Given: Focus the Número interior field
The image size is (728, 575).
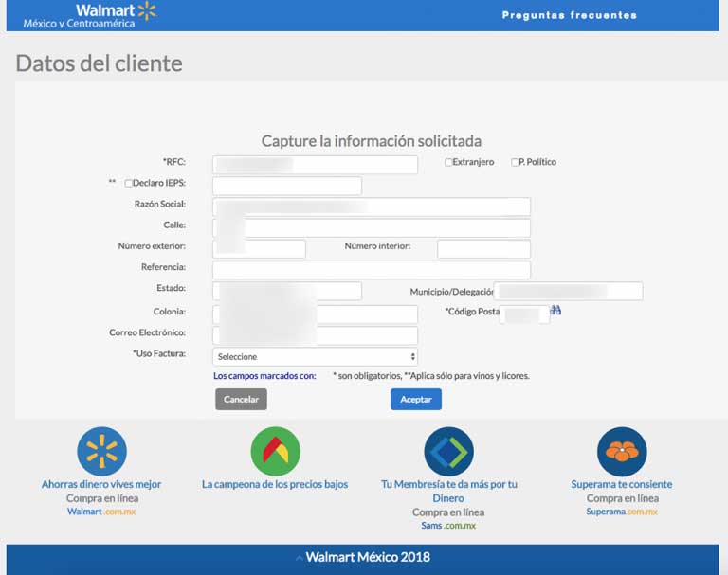Looking at the screenshot, I should [x=483, y=249].
